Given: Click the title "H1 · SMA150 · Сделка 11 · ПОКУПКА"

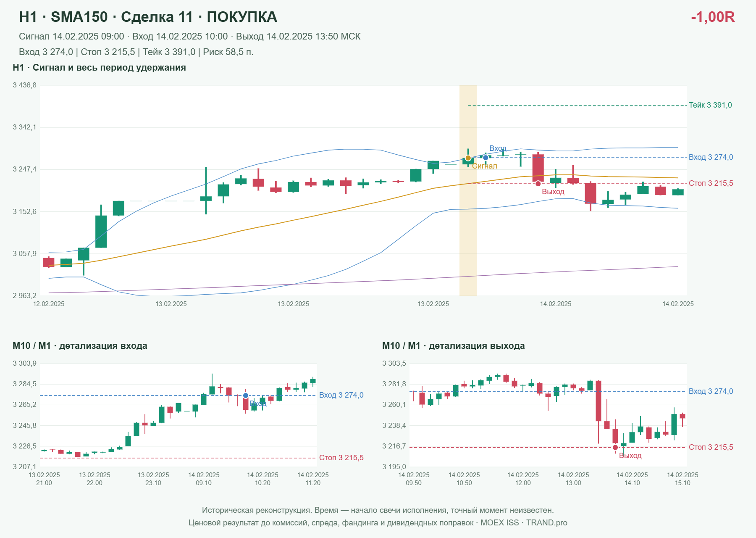Looking at the screenshot, I should click(148, 17).
